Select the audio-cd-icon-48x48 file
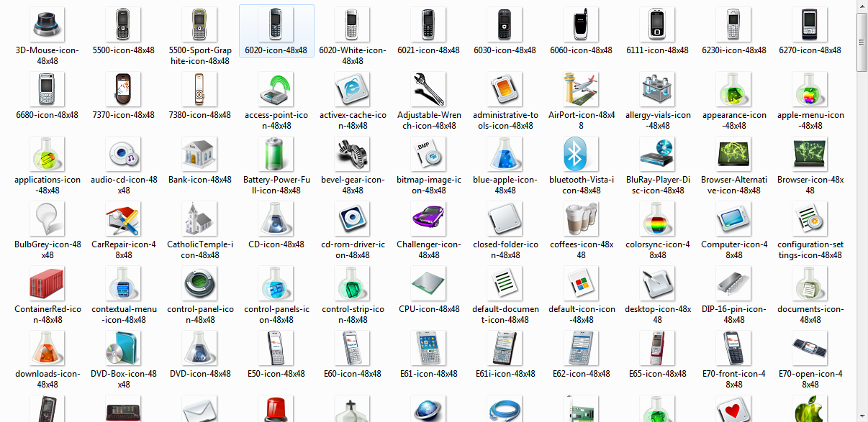This screenshot has width=868, height=422. [x=124, y=154]
